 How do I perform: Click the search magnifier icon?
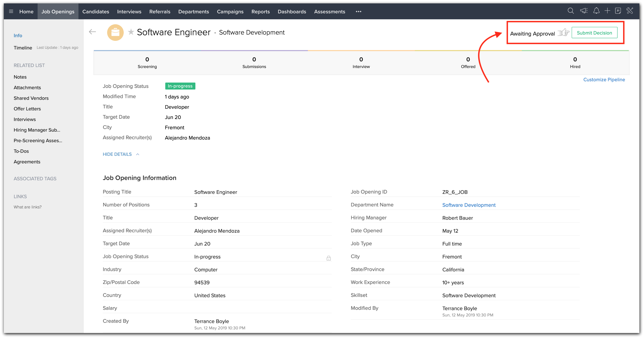(571, 11)
